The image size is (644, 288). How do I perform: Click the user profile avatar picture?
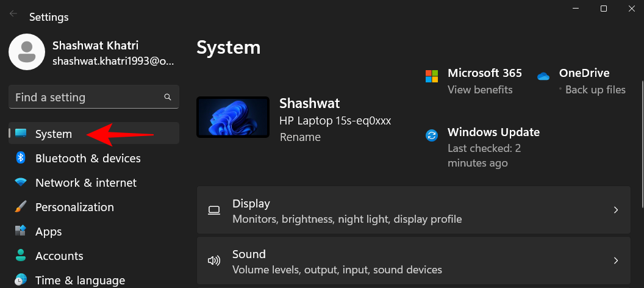click(26, 52)
